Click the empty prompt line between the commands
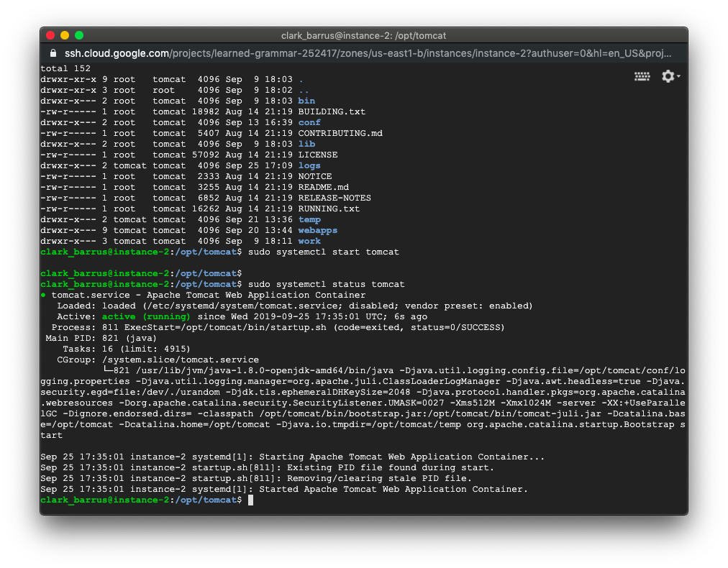This screenshot has height=568, width=728. [141, 273]
